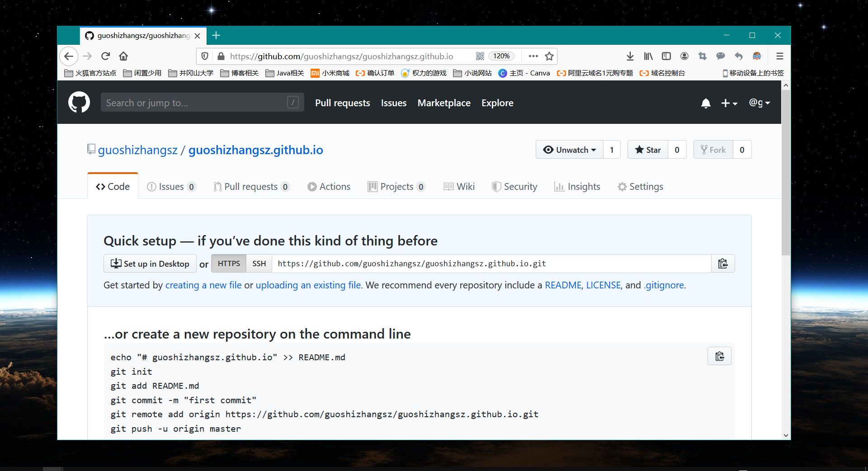Open the notifications bell
This screenshot has height=471, width=868.
coord(705,104)
